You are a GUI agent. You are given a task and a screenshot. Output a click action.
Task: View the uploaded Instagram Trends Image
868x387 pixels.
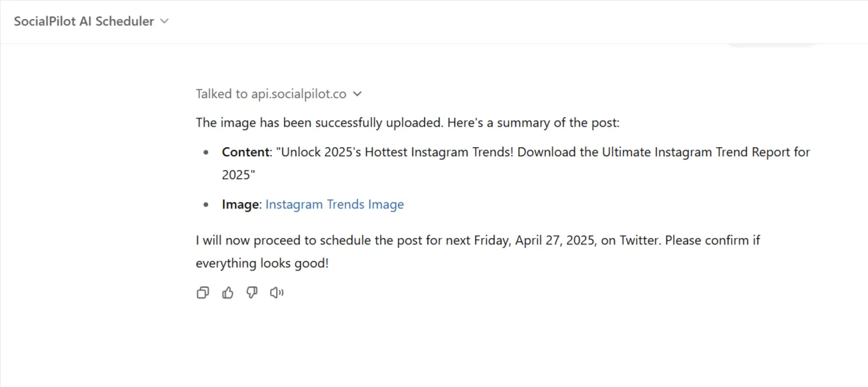334,204
